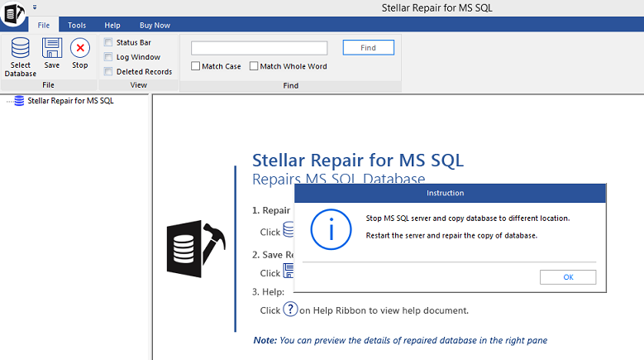Viewport: 644px width, 360px height.
Task: Click the "Note: You can preview" text
Action: click(400, 340)
